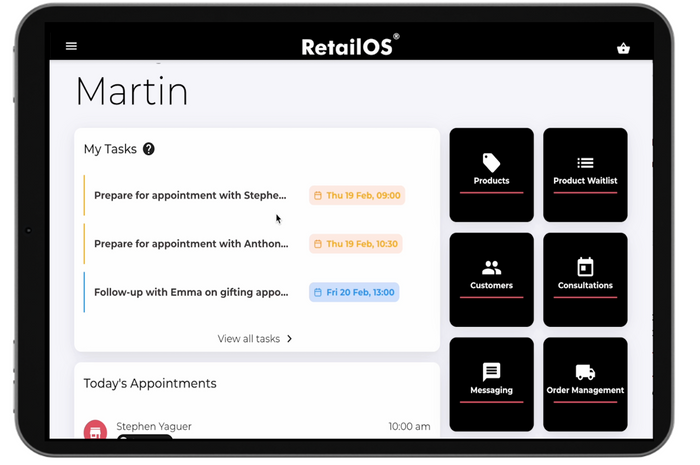Click the Fri 20 Feb, 13:00 date badge
This screenshot has height=465, width=700.
point(354,292)
